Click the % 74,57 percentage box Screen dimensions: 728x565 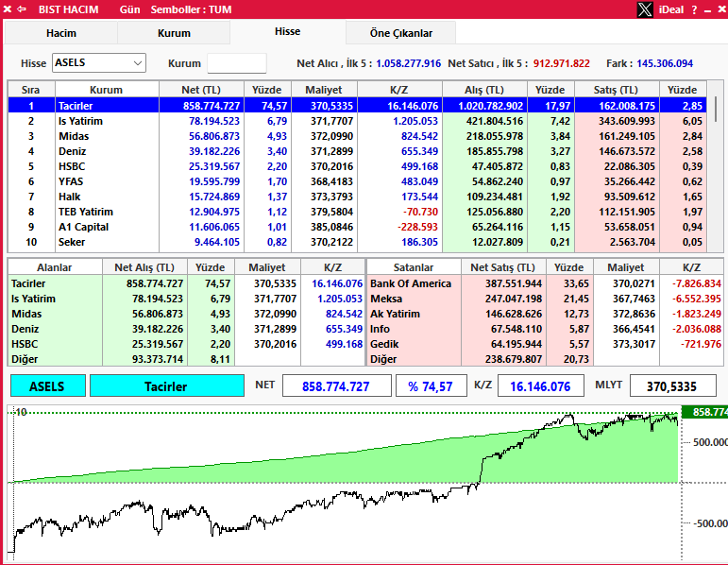pos(431,386)
